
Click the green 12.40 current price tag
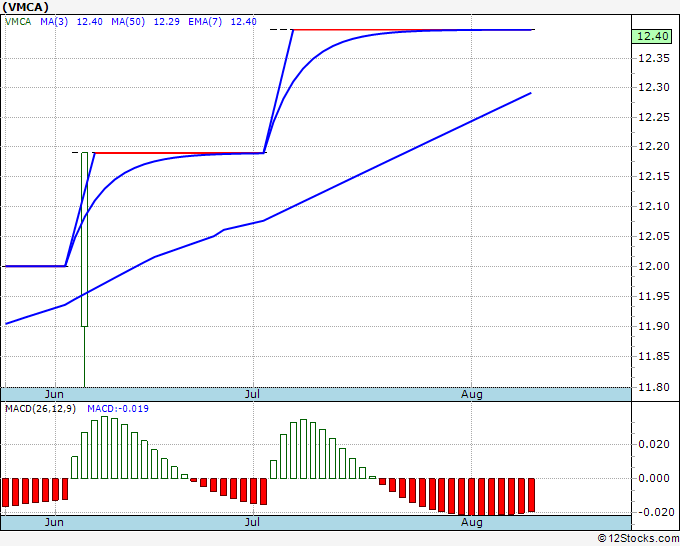pos(653,36)
